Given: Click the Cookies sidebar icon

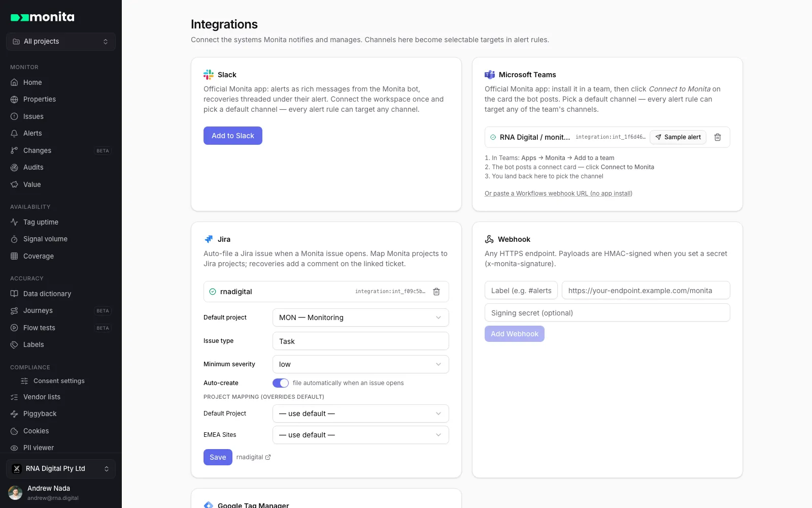Looking at the screenshot, I should click(x=14, y=431).
